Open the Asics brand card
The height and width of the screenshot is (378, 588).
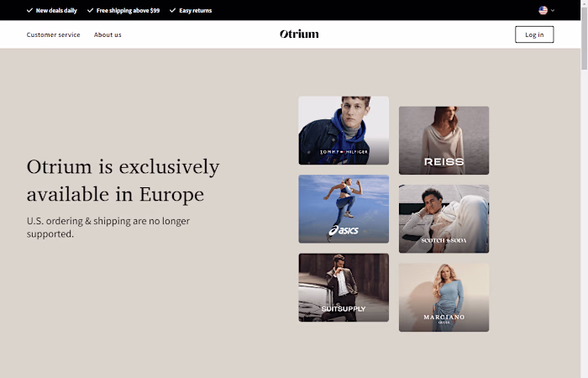point(344,209)
